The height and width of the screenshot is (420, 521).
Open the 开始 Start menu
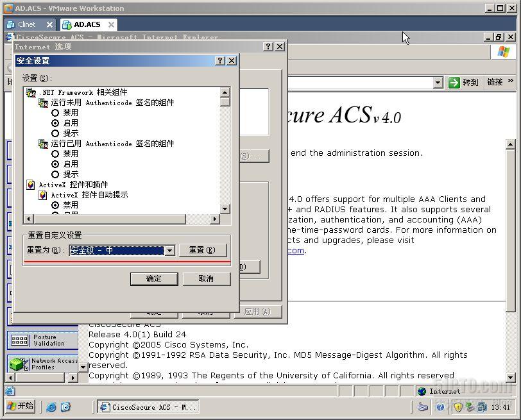pyautogui.click(x=21, y=407)
